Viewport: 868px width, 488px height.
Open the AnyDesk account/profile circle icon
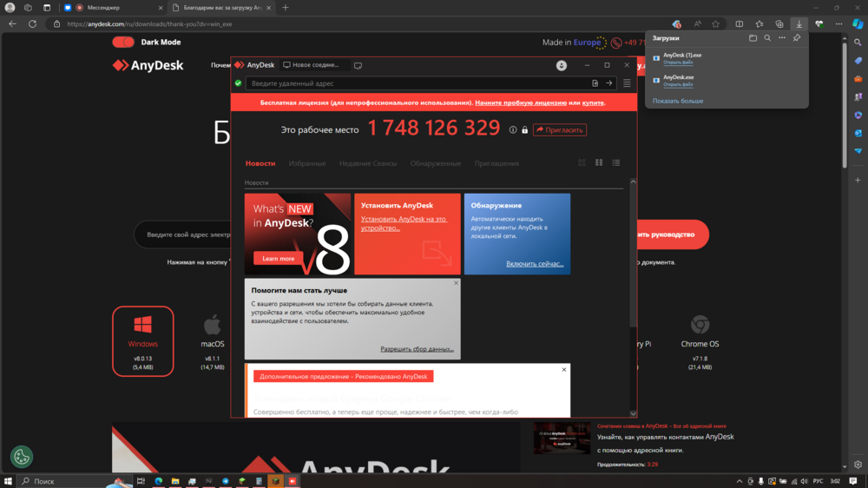pos(562,65)
